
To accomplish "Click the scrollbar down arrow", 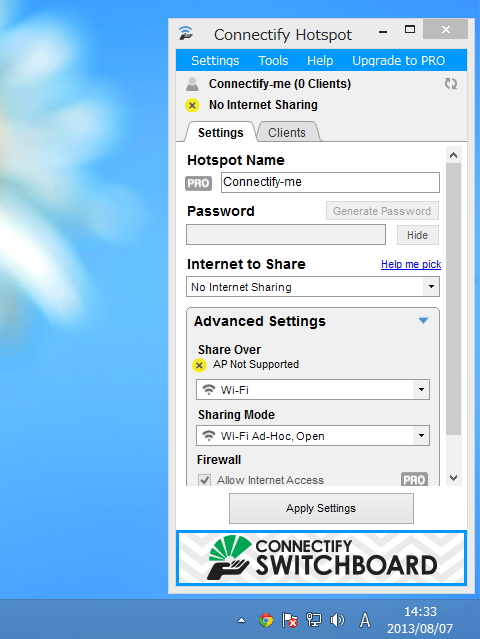I will tap(454, 478).
